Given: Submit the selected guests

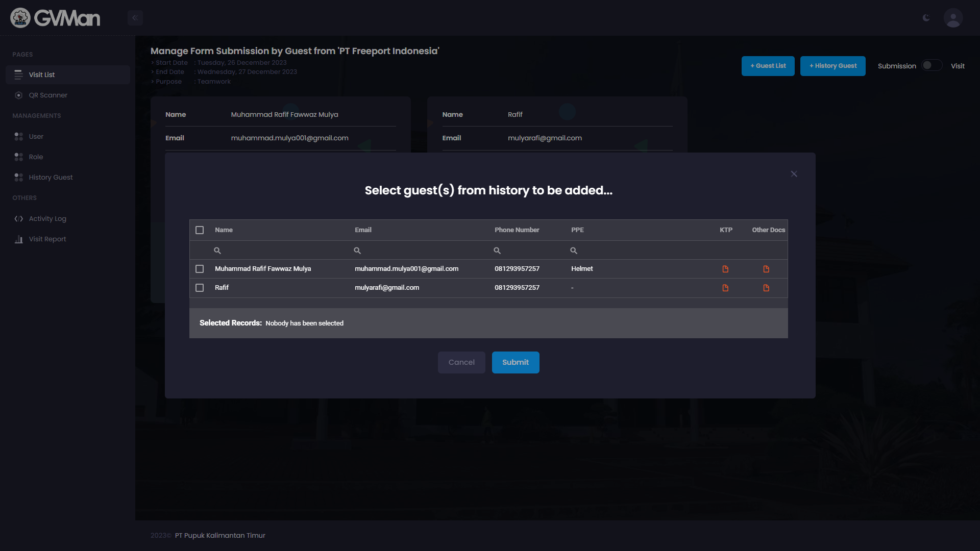Looking at the screenshot, I should [516, 362].
